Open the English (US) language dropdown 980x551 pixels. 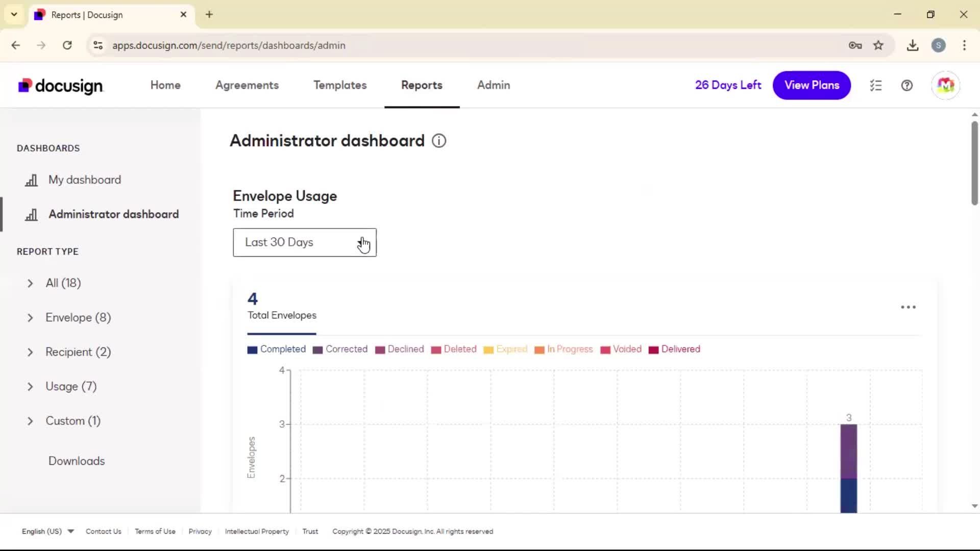pos(48,531)
